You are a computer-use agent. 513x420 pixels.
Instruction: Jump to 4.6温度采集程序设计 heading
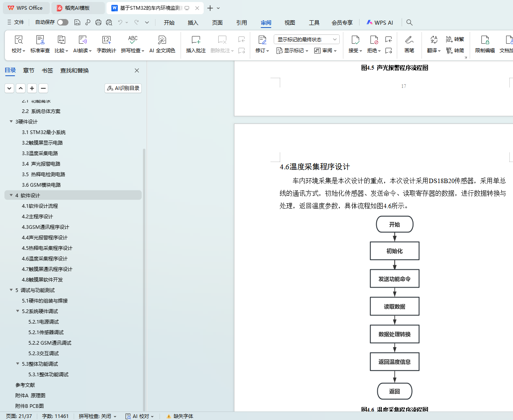click(45, 258)
